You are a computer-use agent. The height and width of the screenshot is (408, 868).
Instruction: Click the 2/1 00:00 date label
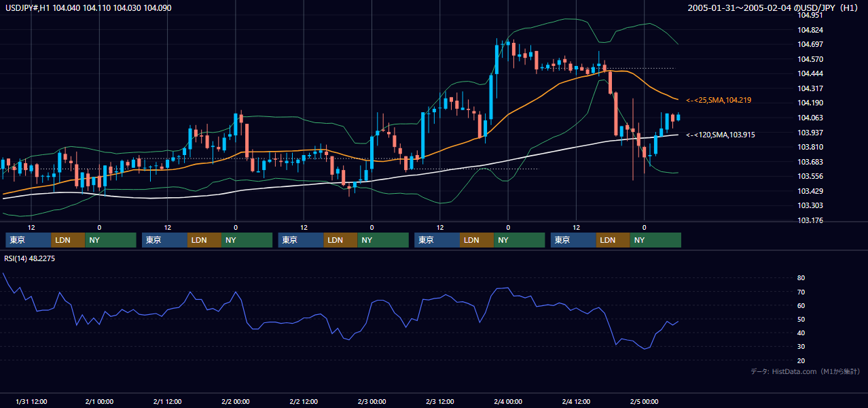tap(99, 402)
